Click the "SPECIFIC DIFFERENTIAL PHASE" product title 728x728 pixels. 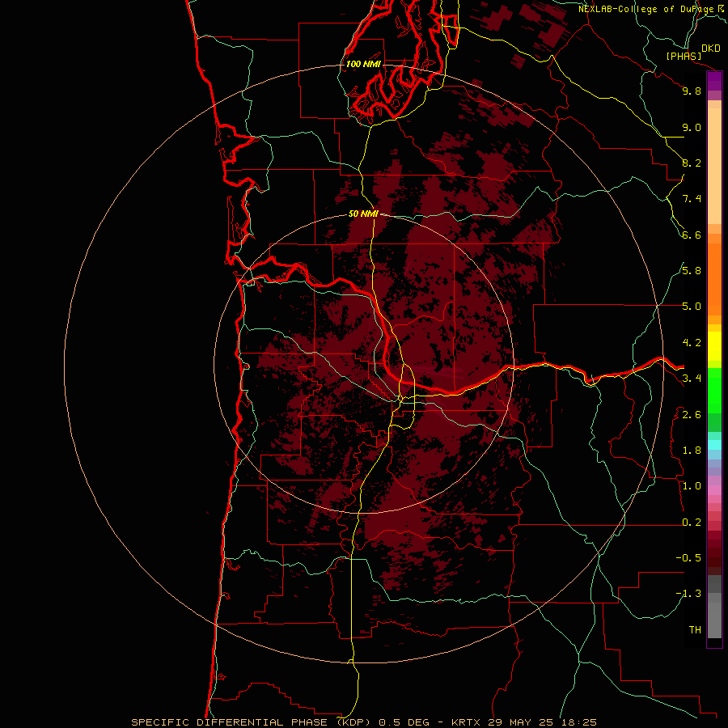coord(230,722)
